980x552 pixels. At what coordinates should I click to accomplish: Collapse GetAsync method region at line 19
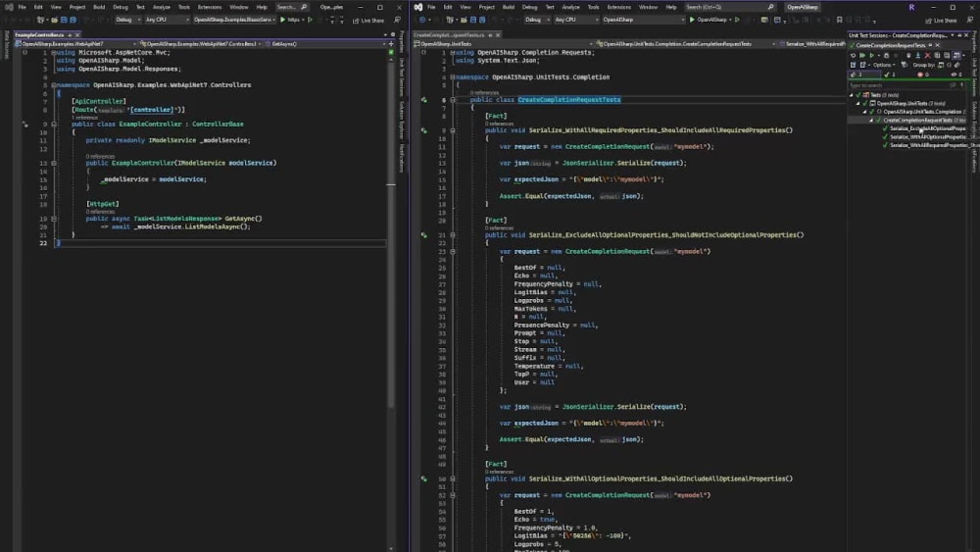[x=54, y=219]
